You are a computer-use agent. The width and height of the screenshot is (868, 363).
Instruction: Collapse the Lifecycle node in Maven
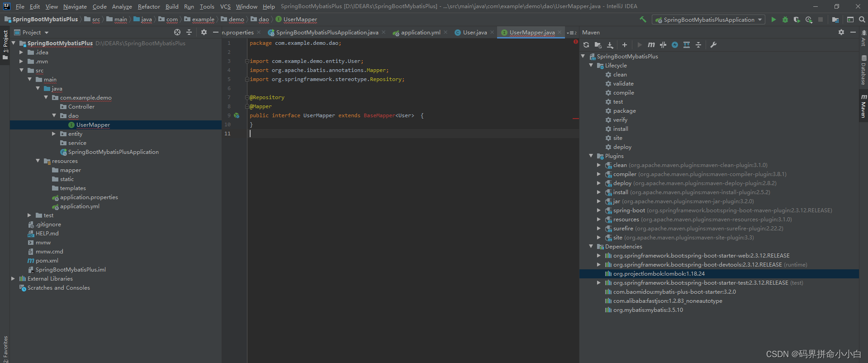[591, 66]
